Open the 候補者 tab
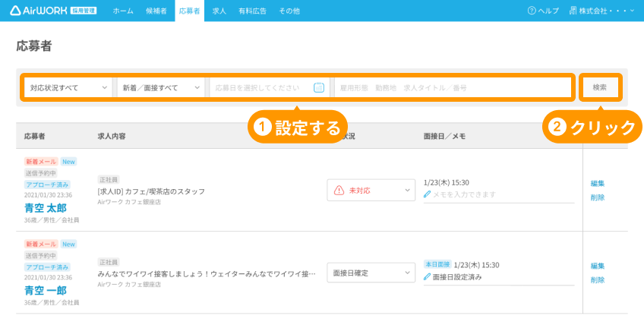This screenshot has height=325, width=644. (x=156, y=11)
